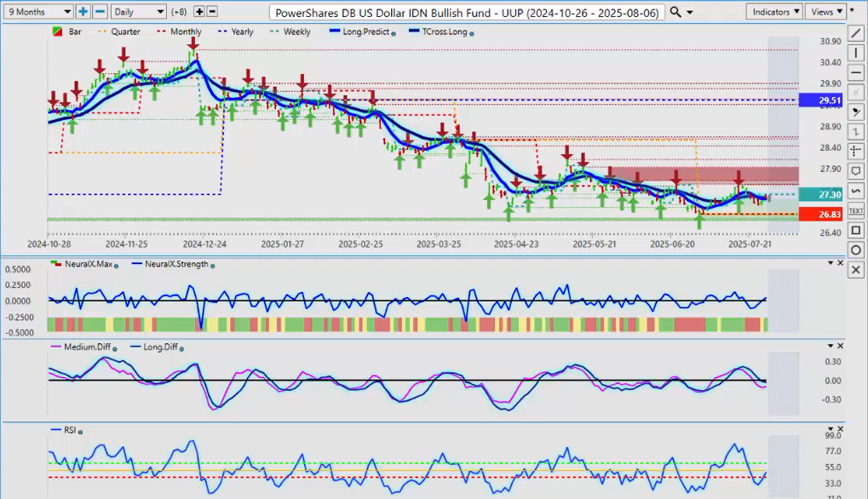Select the rectangle drawing tool
The width and height of the screenshot is (868, 499).
855,230
